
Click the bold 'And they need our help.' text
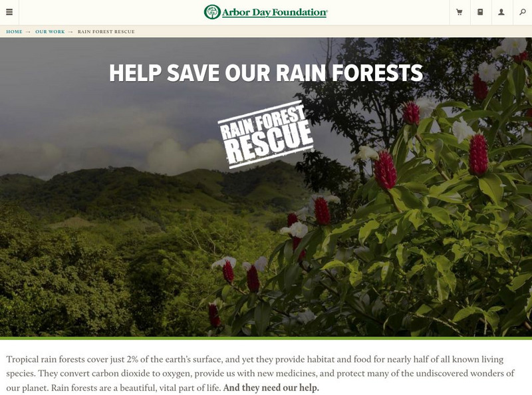[x=271, y=388]
